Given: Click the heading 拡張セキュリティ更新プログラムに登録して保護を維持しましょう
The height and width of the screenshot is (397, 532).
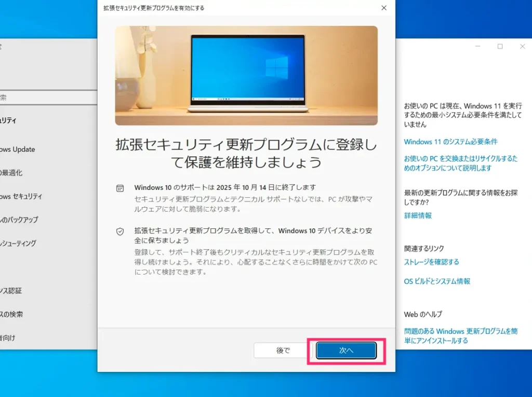Looking at the screenshot, I should coord(246,153).
